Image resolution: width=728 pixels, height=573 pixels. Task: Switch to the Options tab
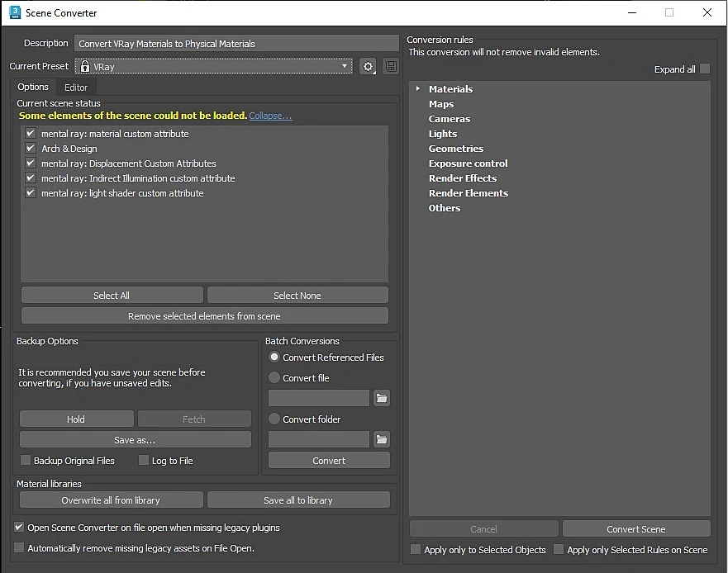33,87
